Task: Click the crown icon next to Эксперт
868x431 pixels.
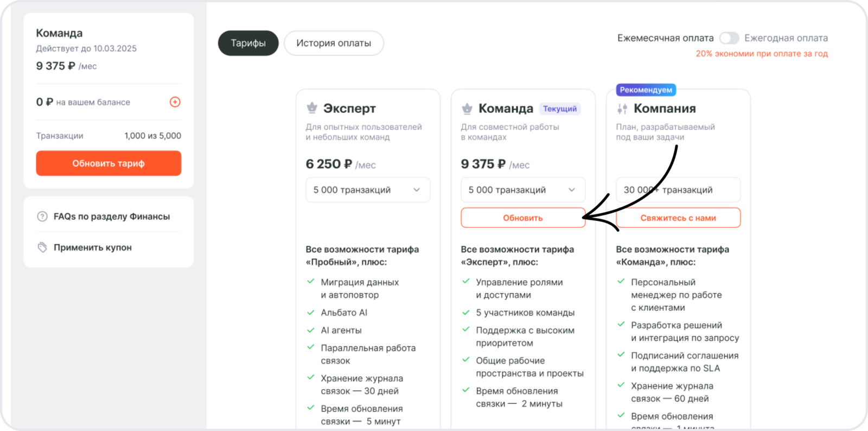Action: point(312,109)
